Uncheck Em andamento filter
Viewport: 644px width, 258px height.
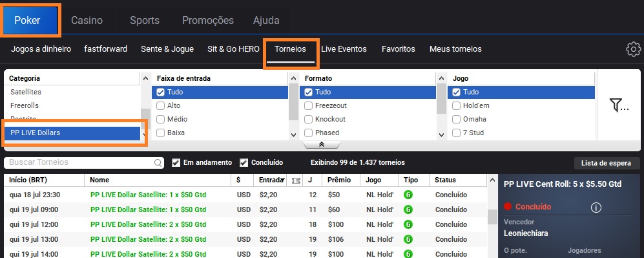176,163
